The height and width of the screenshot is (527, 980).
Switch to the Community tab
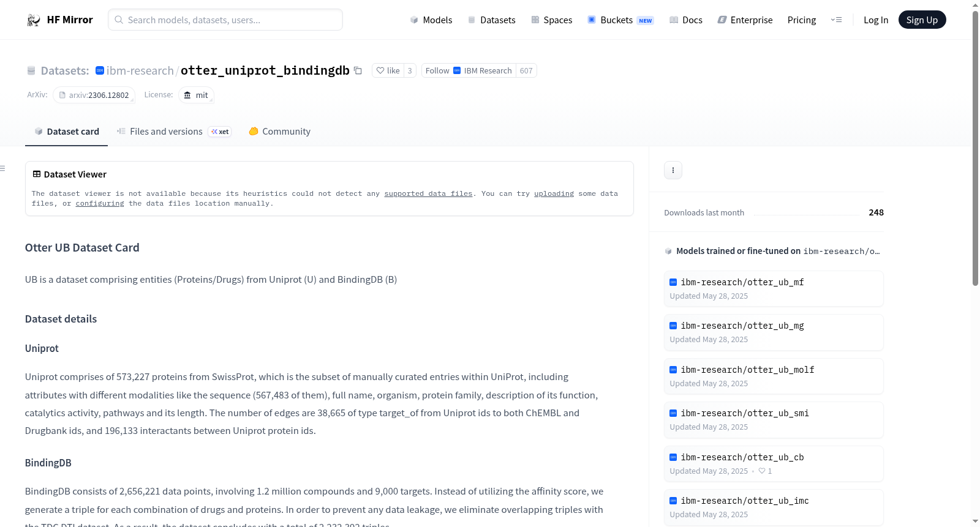pos(279,132)
